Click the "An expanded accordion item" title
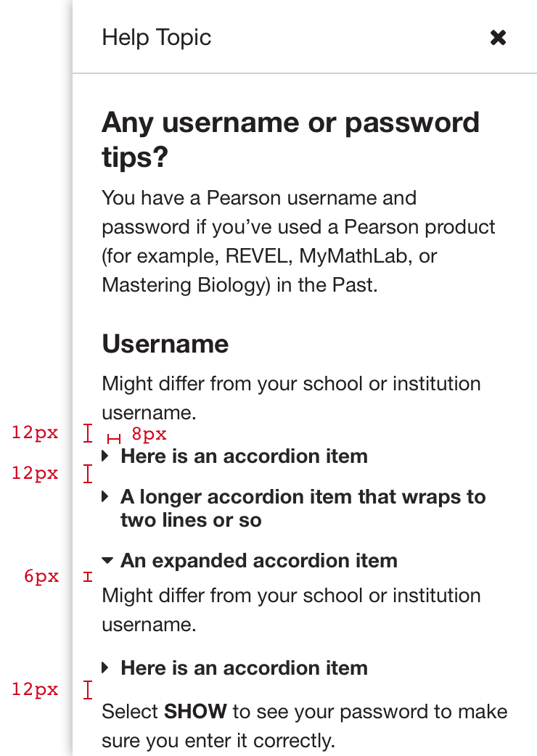Viewport: 537px width, 756px height. [x=259, y=561]
